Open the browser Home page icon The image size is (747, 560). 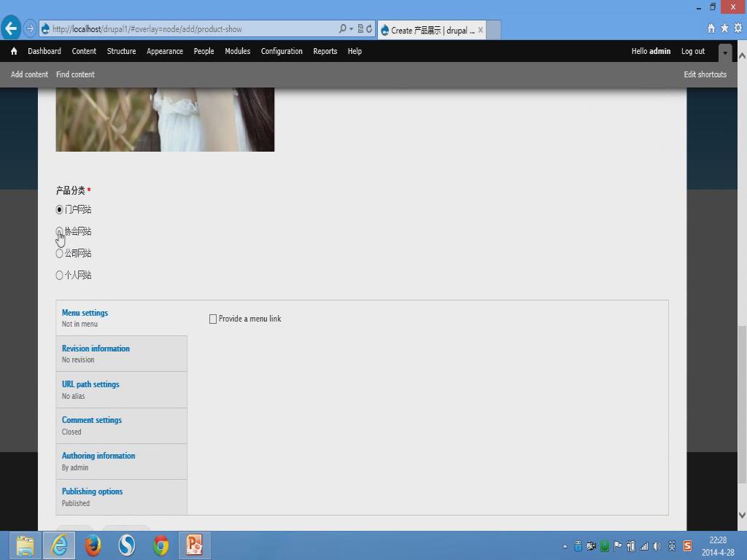[x=711, y=28]
